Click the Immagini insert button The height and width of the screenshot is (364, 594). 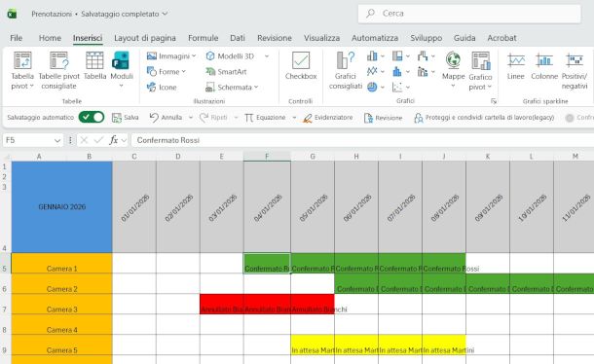(171, 56)
